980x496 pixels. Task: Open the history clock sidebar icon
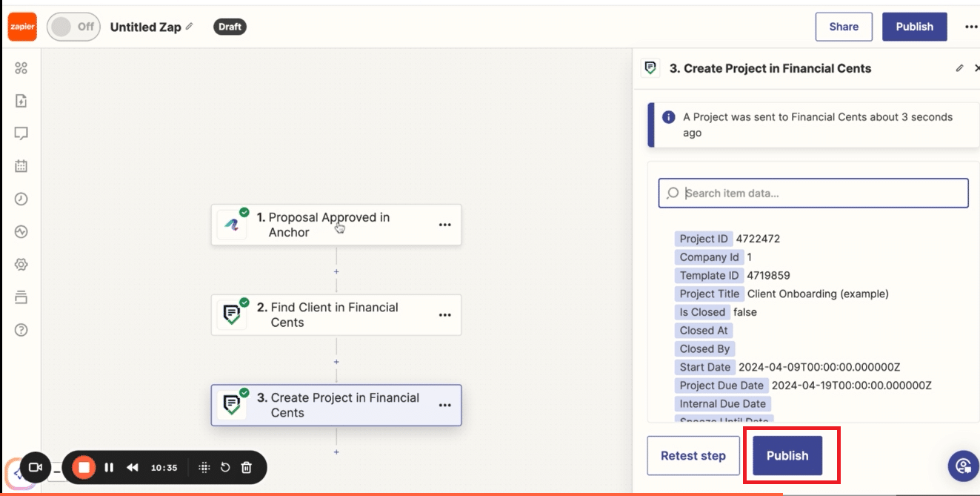click(21, 199)
